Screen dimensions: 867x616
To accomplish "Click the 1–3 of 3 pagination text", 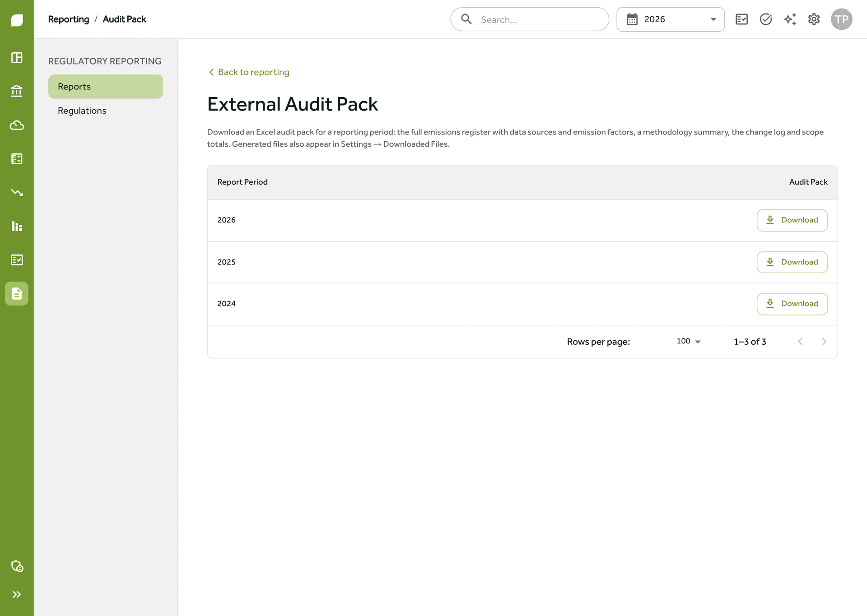I will pos(750,342).
